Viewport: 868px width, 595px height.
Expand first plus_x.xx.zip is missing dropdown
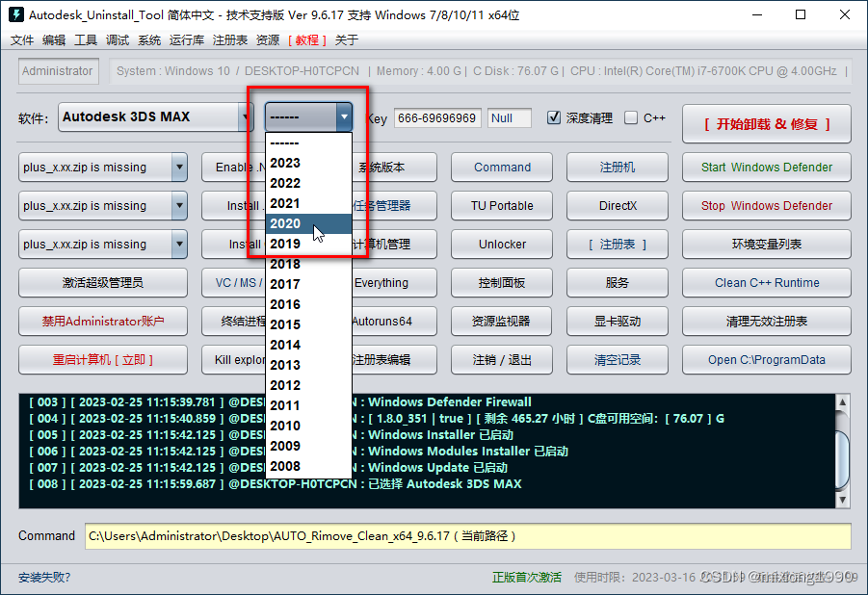(x=179, y=168)
